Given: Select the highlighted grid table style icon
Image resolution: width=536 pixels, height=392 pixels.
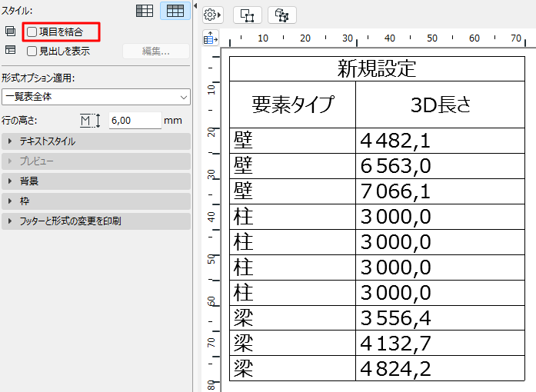Looking at the screenshot, I should pos(175,11).
